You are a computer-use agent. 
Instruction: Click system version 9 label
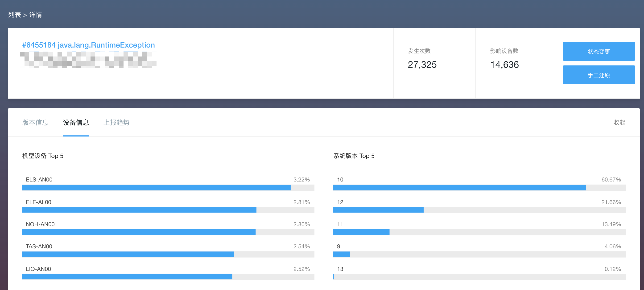pyautogui.click(x=339, y=246)
